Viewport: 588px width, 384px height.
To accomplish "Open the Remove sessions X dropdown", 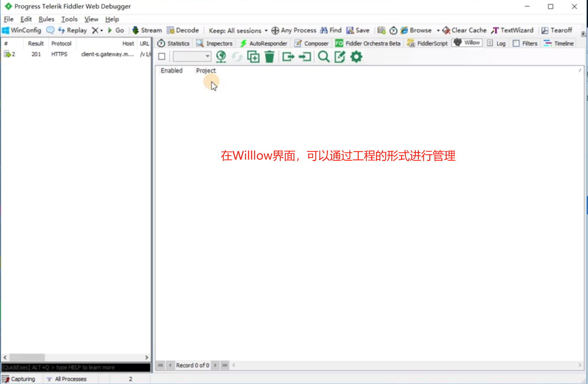I will tap(97, 30).
